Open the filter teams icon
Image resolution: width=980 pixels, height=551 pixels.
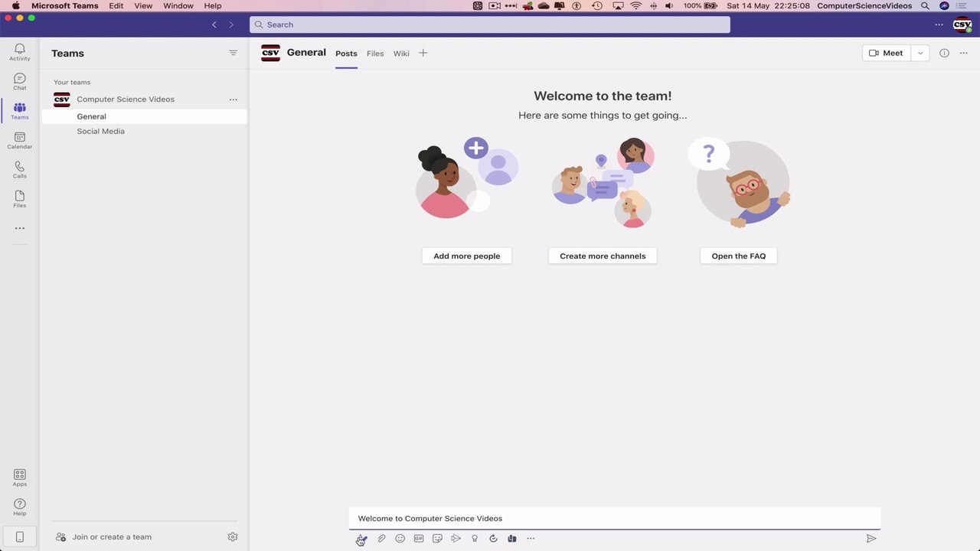coord(234,53)
